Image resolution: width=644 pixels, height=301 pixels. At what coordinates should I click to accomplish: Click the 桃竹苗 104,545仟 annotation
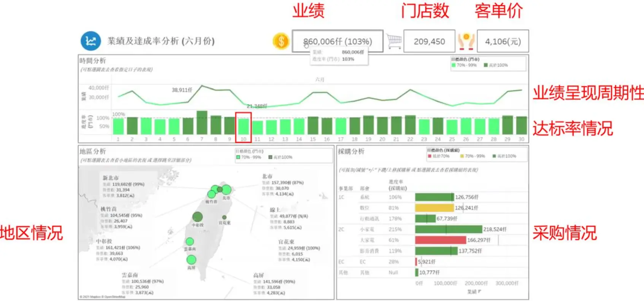point(121,218)
